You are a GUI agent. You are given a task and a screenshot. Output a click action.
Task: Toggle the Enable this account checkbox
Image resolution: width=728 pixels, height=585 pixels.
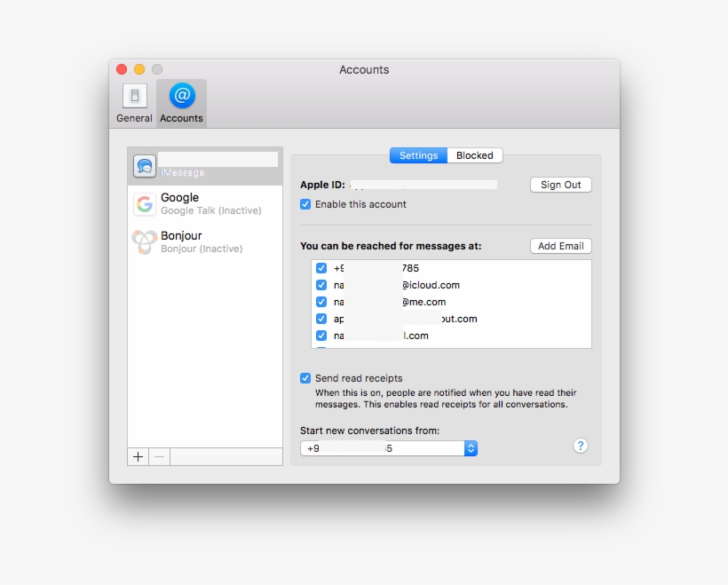point(305,204)
